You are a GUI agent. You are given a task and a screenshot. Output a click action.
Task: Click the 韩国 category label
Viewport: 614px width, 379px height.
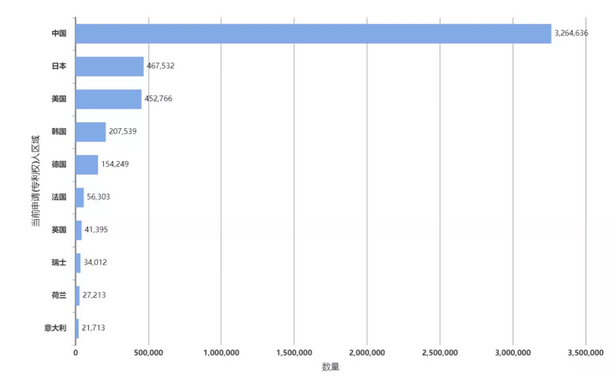coord(59,132)
